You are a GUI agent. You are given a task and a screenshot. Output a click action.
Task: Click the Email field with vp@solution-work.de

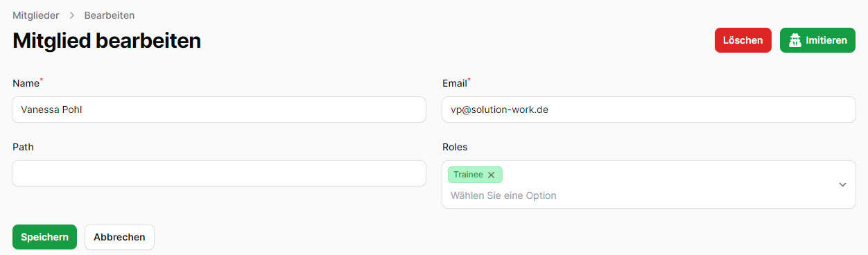coord(648,109)
